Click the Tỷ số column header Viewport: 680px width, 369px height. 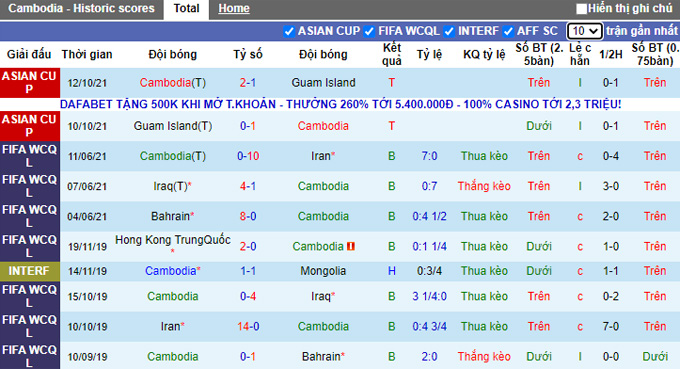(248, 55)
